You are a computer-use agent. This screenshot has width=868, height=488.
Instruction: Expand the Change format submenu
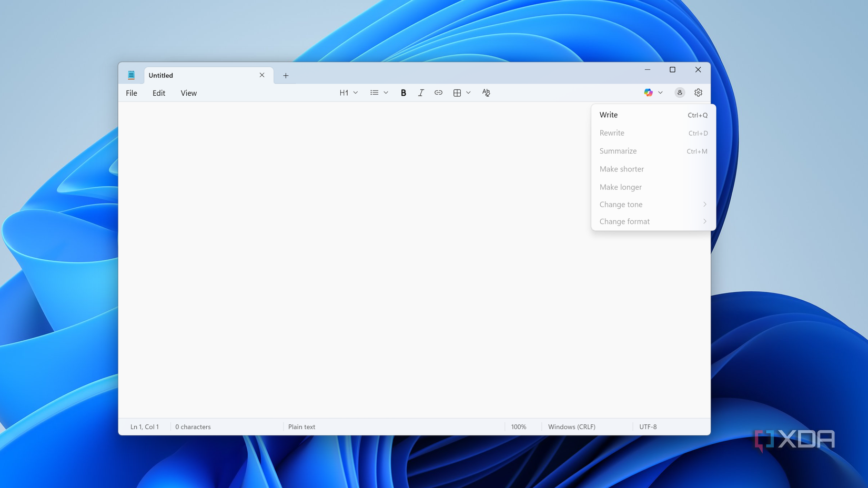(652, 221)
